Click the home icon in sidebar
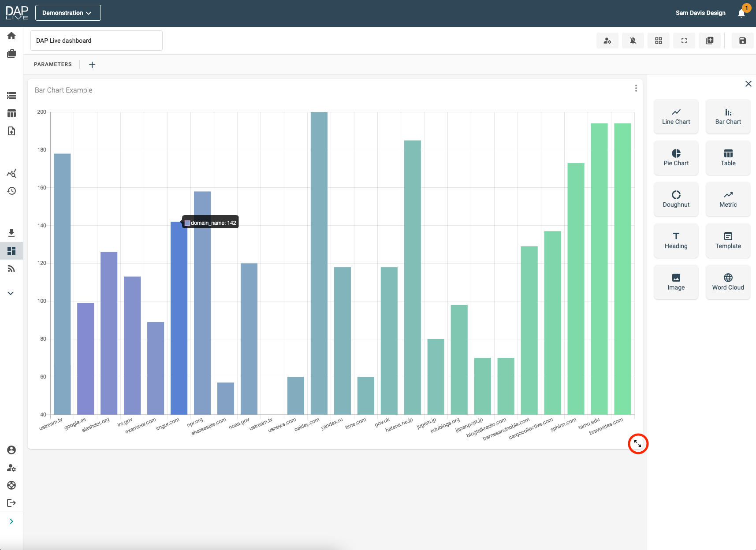 coord(11,36)
